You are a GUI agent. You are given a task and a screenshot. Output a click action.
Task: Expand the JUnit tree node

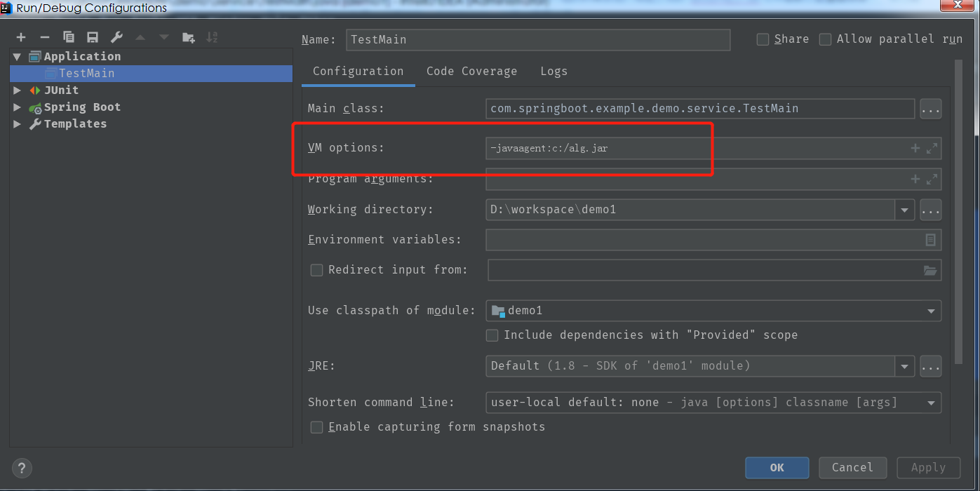point(17,90)
